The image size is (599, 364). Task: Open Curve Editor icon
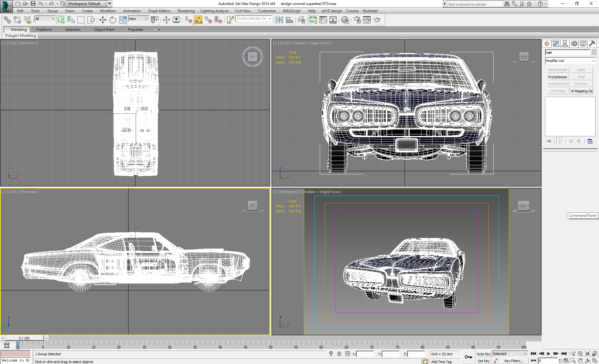click(x=323, y=20)
